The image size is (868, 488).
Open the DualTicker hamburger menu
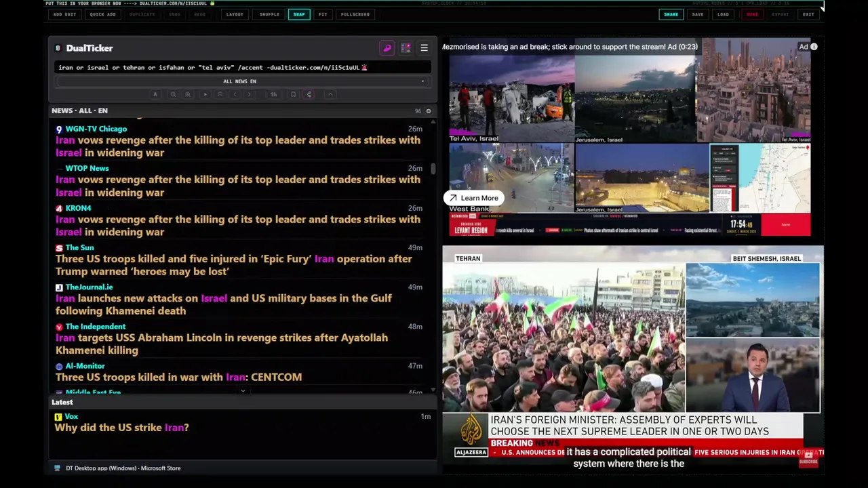tap(424, 48)
